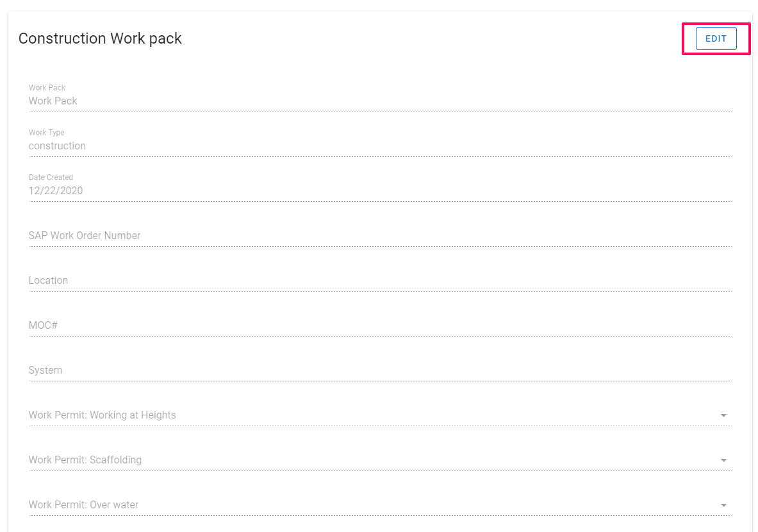Select the MOC# input field

point(378,326)
